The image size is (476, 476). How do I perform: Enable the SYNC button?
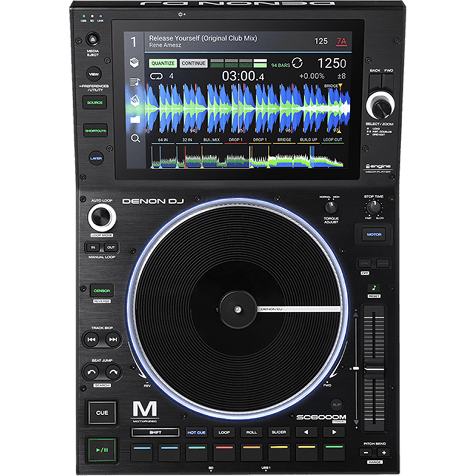pos(365,264)
